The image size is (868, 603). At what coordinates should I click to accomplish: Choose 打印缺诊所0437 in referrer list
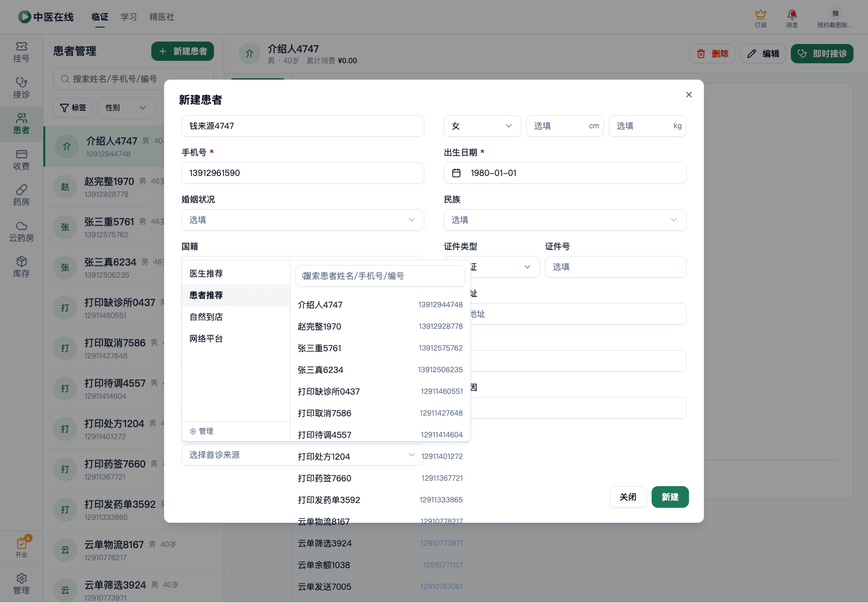click(x=380, y=392)
